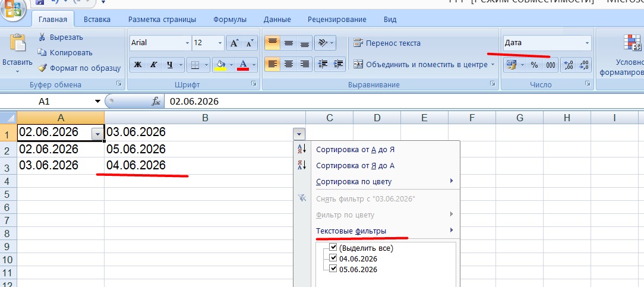Apply cell borders with the borders icon
This screenshot has height=287, width=644.
tap(195, 64)
